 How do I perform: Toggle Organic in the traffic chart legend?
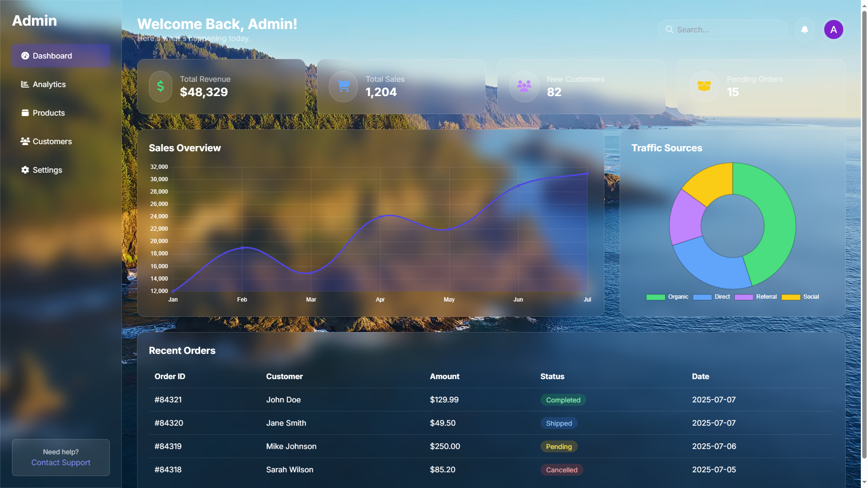coord(667,297)
